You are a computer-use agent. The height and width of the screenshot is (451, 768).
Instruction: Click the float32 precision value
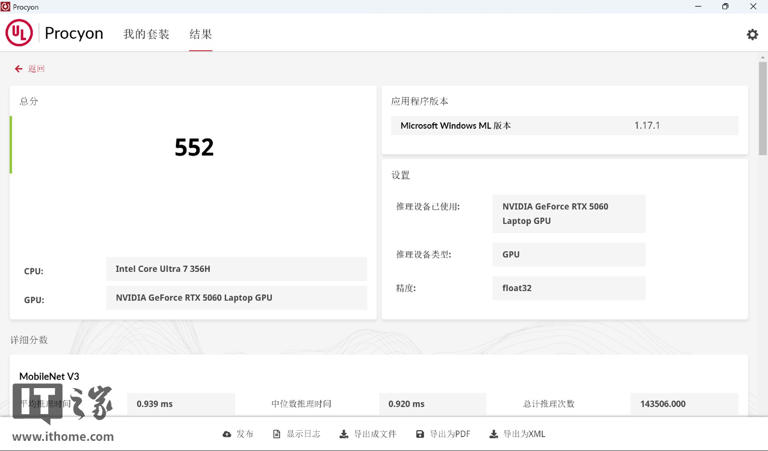pos(568,288)
